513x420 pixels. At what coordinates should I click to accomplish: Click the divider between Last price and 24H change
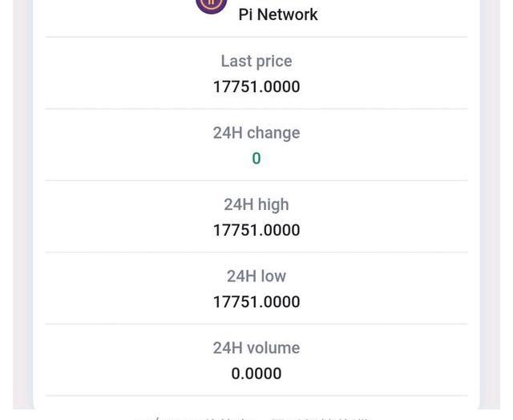click(x=256, y=109)
